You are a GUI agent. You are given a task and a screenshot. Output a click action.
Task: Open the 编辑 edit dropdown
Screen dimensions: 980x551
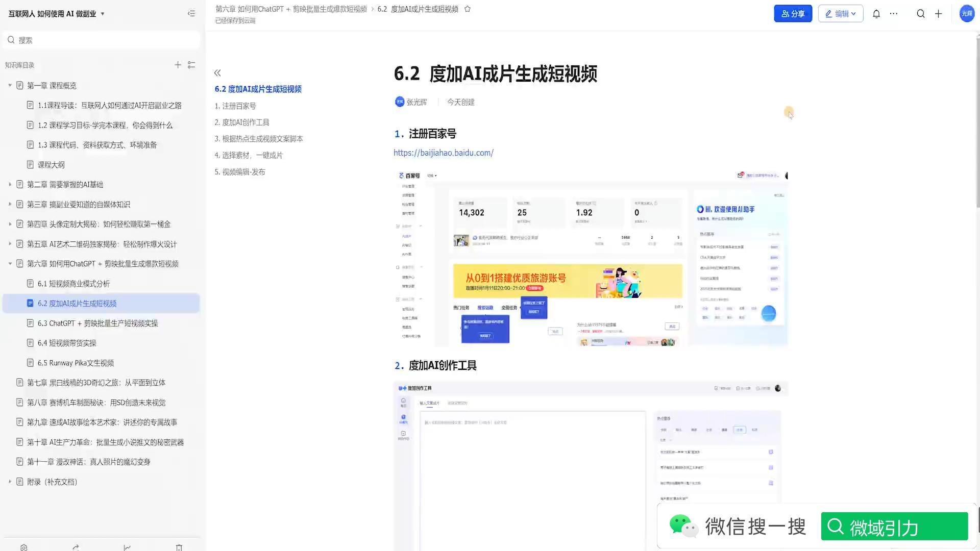841,14
